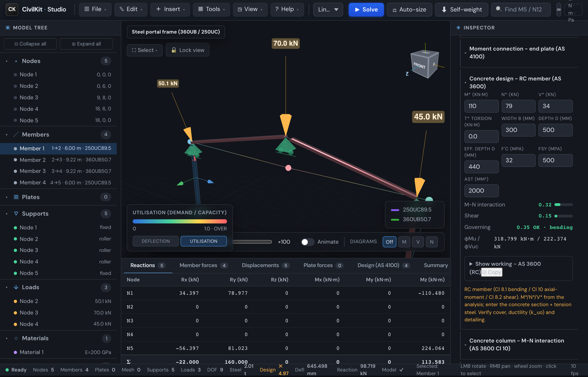Click the Expand all button
The width and height of the screenshot is (588, 377).
(x=86, y=44)
